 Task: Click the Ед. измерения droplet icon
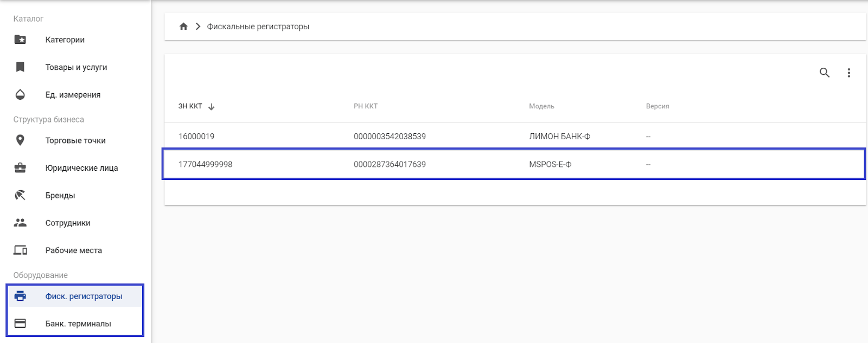[x=20, y=95]
